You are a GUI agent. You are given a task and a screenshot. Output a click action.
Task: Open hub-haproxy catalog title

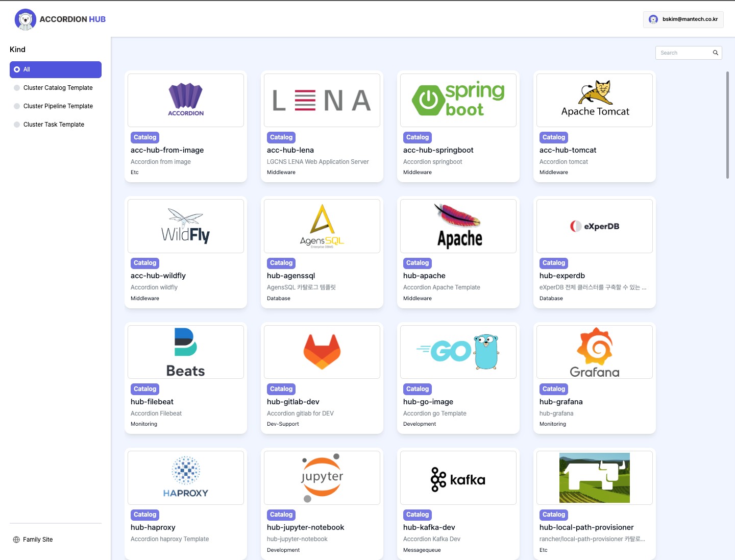coord(153,527)
